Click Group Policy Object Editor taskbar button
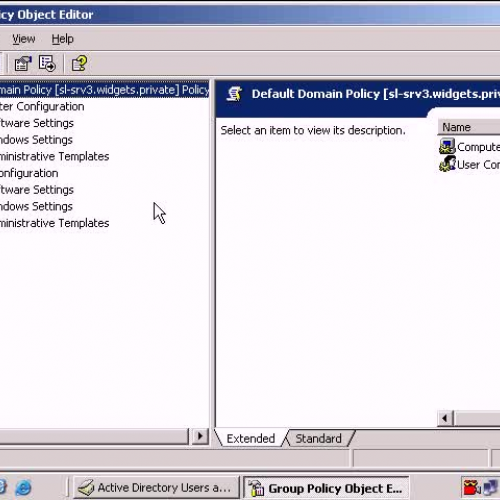500x500 pixels. [x=326, y=488]
